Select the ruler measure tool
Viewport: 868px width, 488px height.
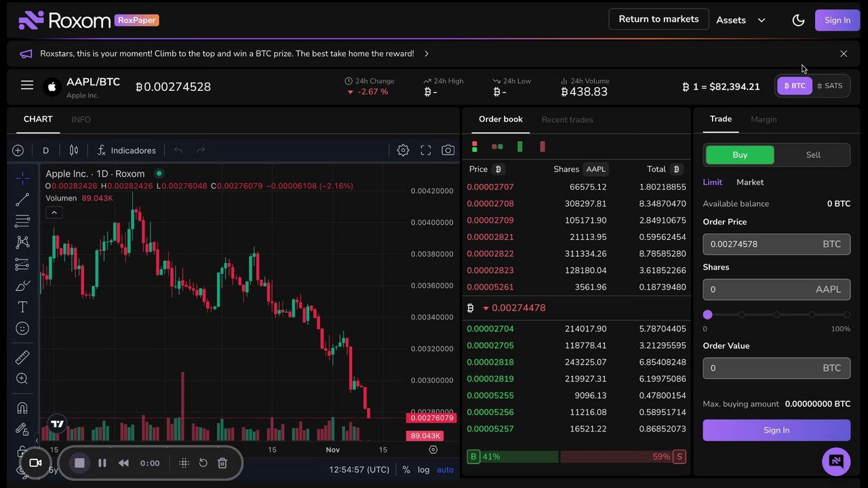[x=22, y=357]
